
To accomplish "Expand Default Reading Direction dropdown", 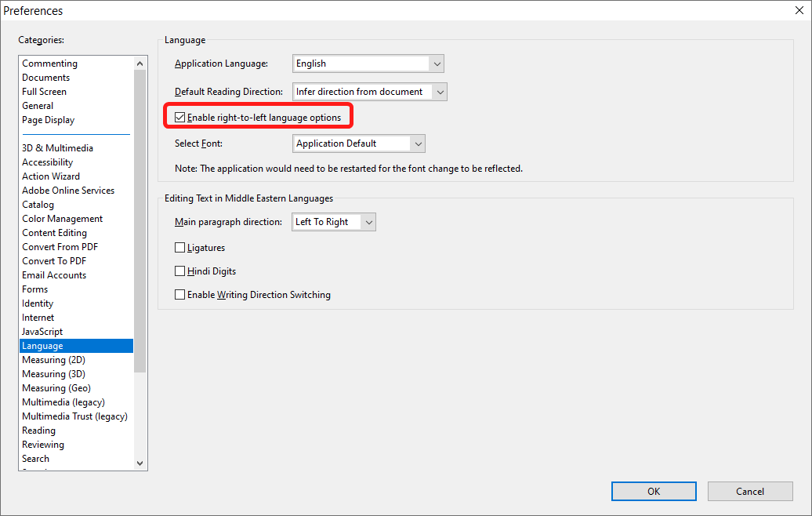I will pyautogui.click(x=369, y=92).
